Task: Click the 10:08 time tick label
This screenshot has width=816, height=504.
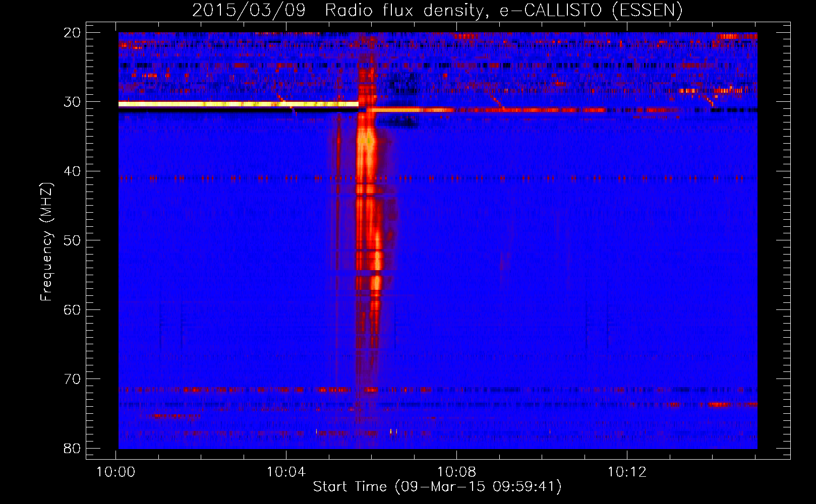Action: coord(456,472)
